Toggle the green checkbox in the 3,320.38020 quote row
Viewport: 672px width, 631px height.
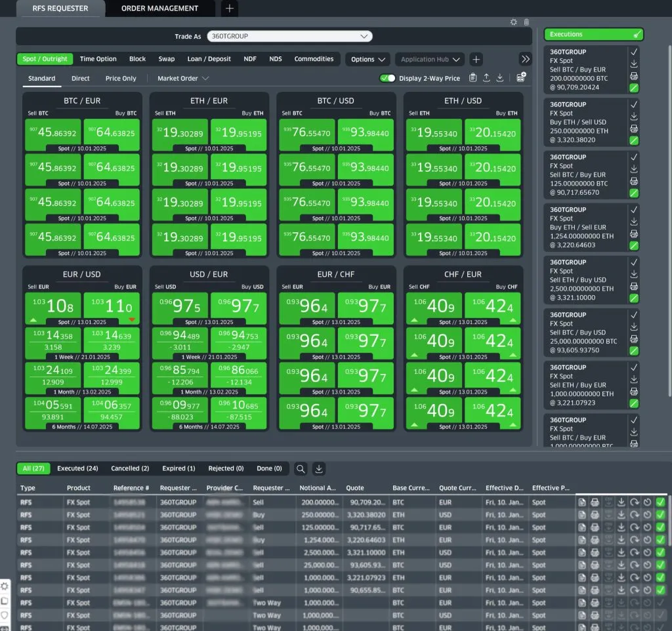click(660, 514)
